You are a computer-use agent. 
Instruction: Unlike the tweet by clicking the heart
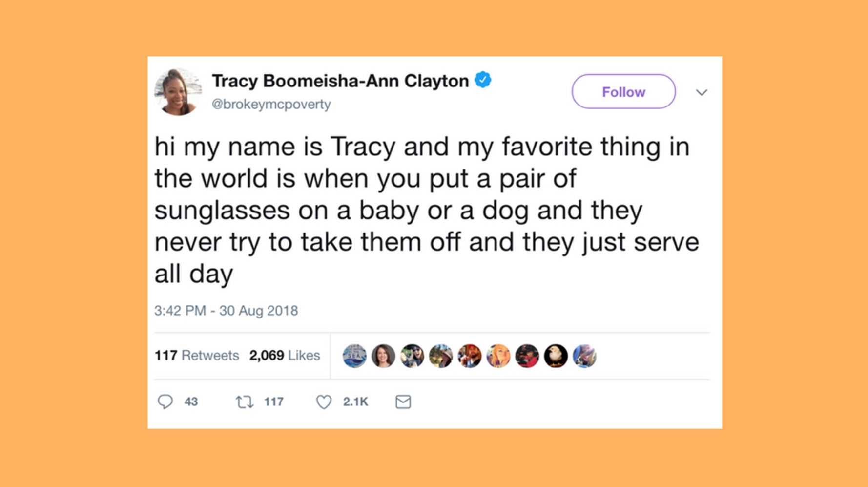coord(323,402)
